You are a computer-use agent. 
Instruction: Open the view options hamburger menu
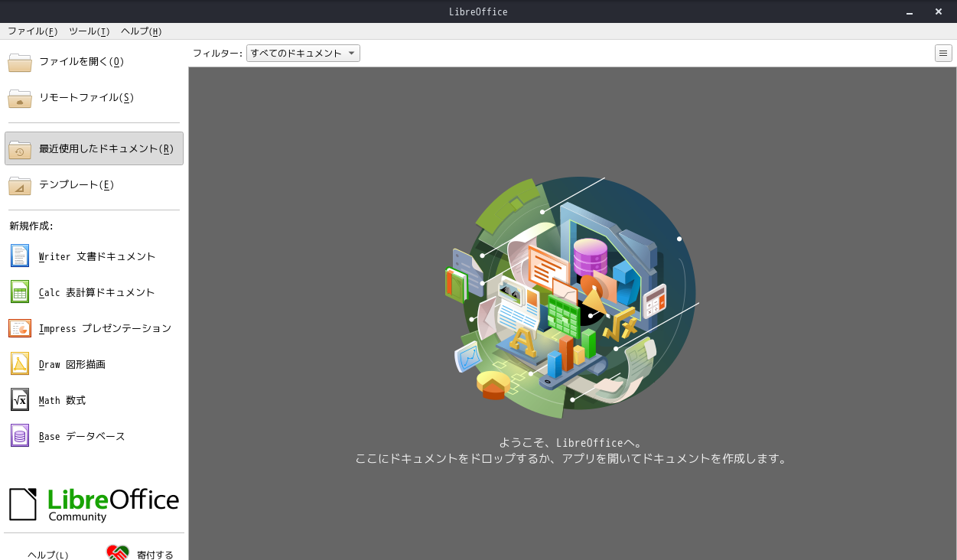click(x=943, y=53)
